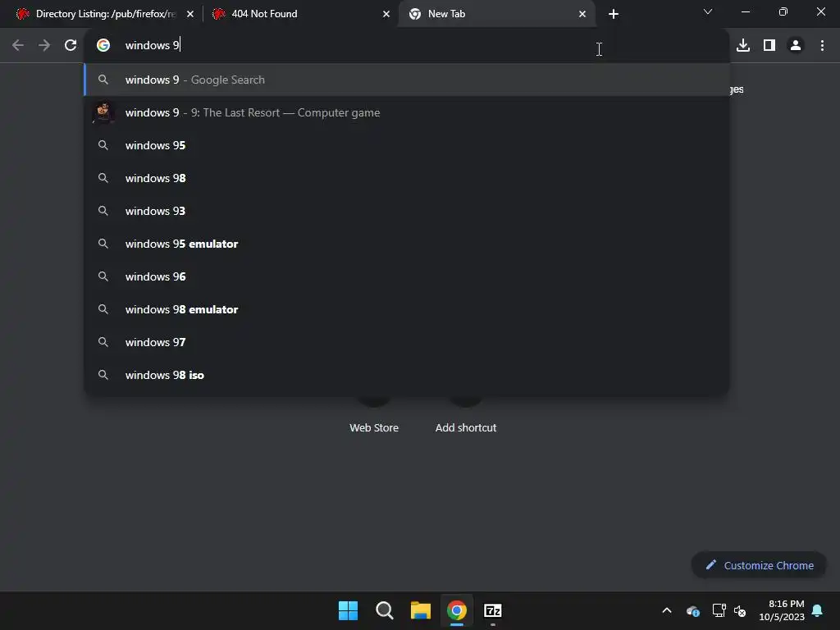Open Windows Start menu
This screenshot has width=840, height=630.
click(x=348, y=610)
